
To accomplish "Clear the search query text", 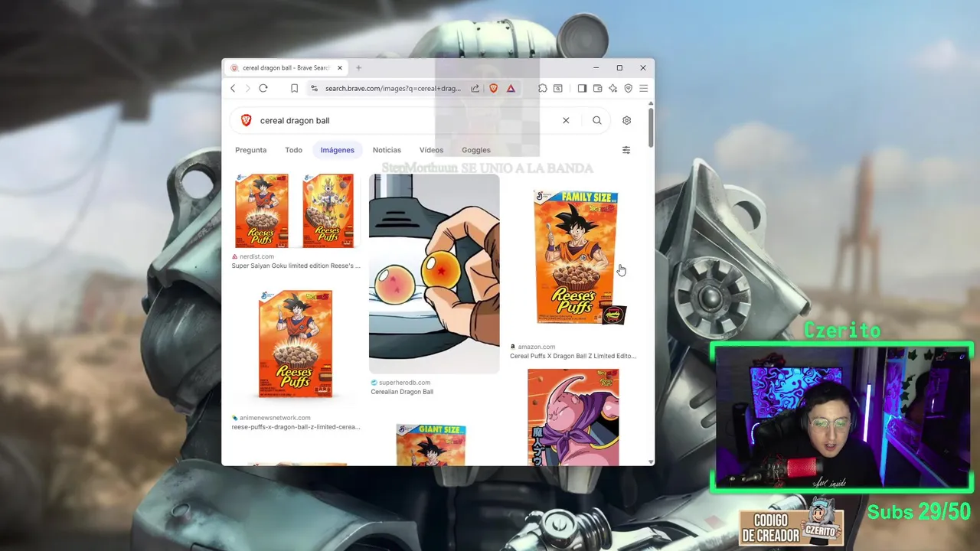I will pyautogui.click(x=566, y=120).
